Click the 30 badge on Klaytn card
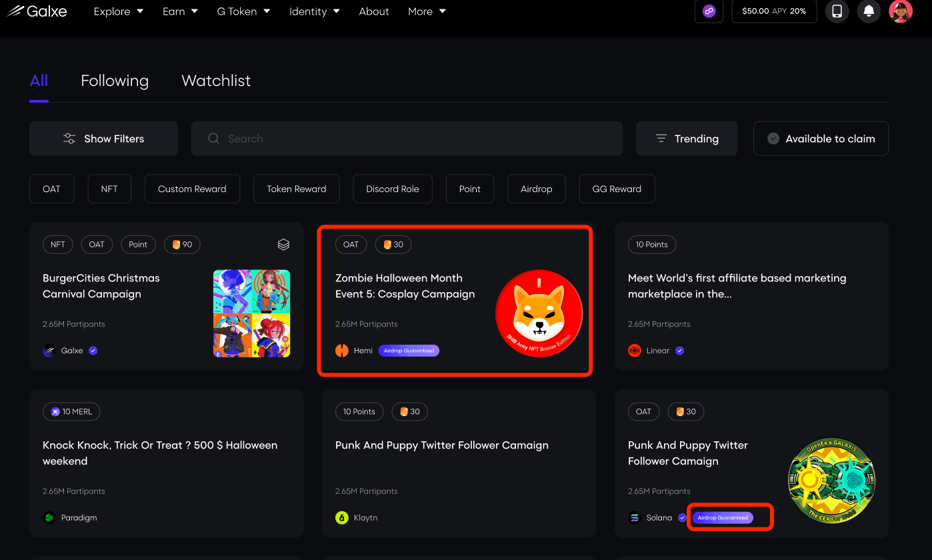Viewport: 932px width, 560px height. (410, 411)
